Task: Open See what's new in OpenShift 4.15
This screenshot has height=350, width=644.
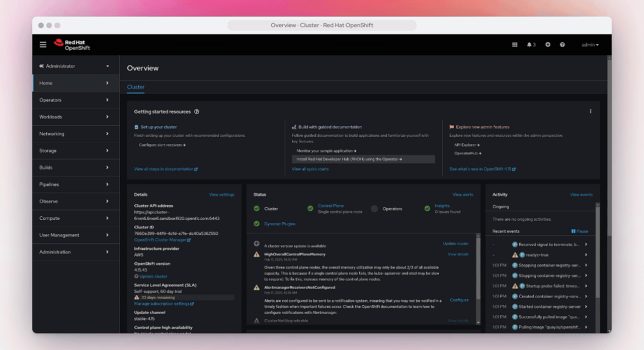Action: (x=482, y=169)
